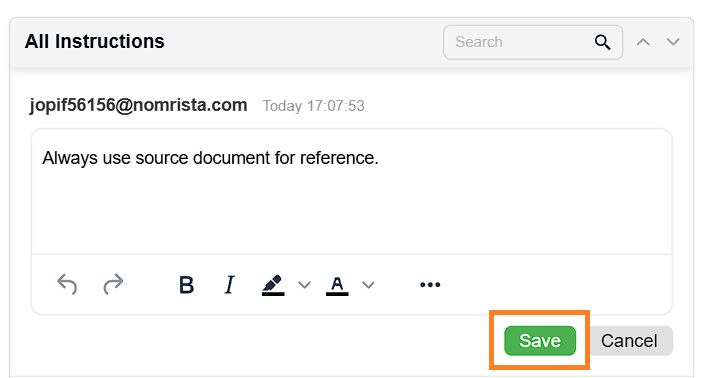Click the Undo arrow icon

point(67,284)
